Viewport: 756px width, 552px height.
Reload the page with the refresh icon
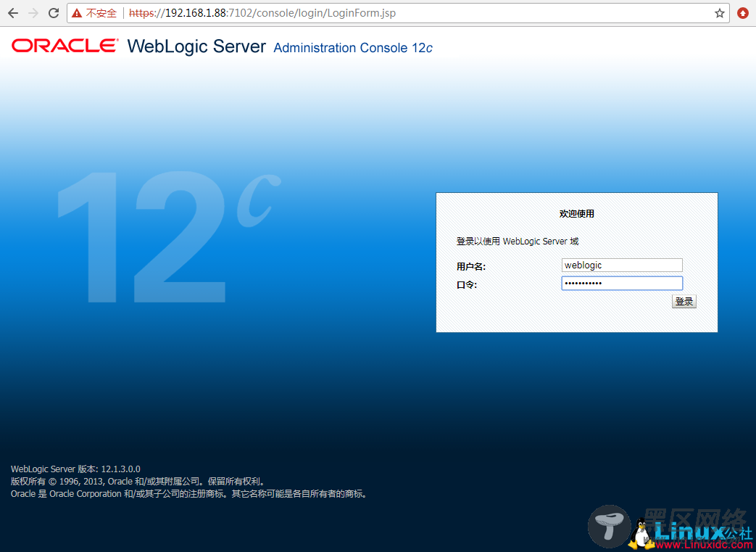(x=54, y=13)
